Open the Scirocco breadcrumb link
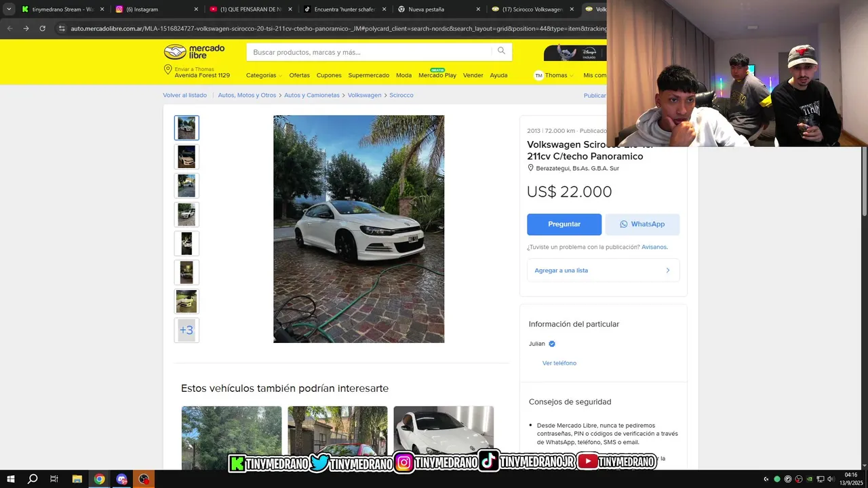This screenshot has width=868, height=488. [x=401, y=96]
